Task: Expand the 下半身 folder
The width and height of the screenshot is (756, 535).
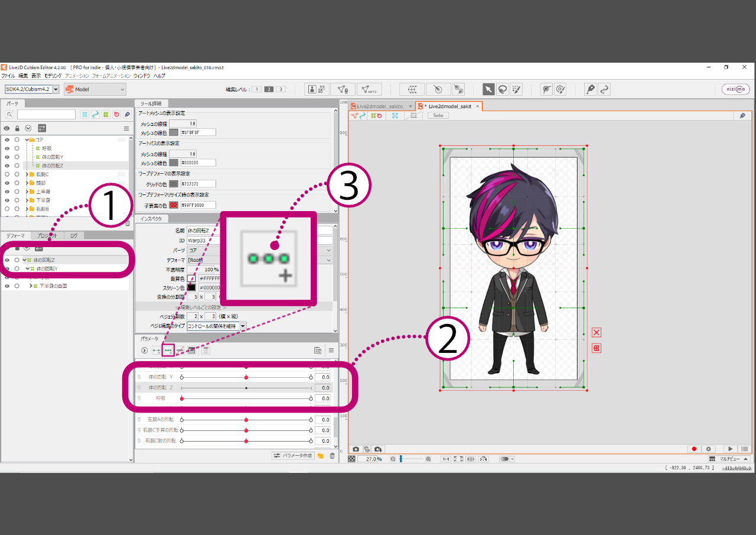Action: [27, 200]
